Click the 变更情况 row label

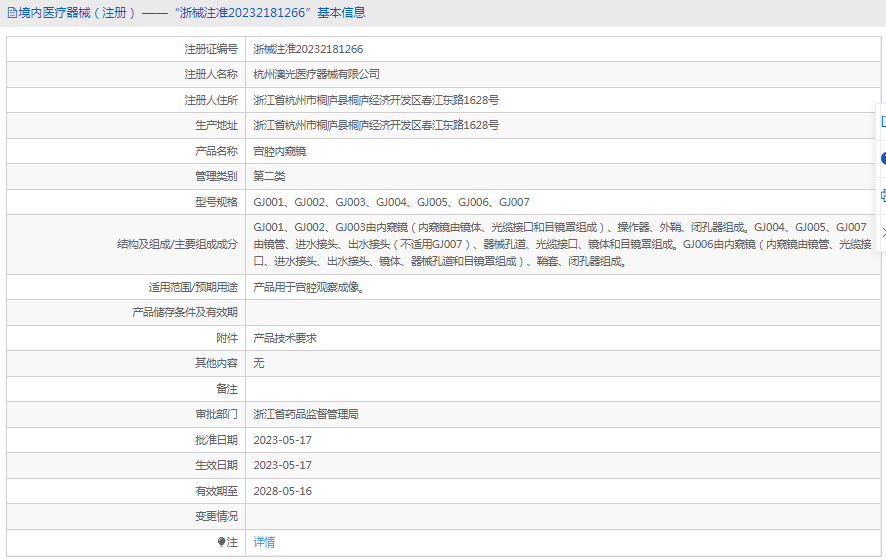click(x=216, y=516)
